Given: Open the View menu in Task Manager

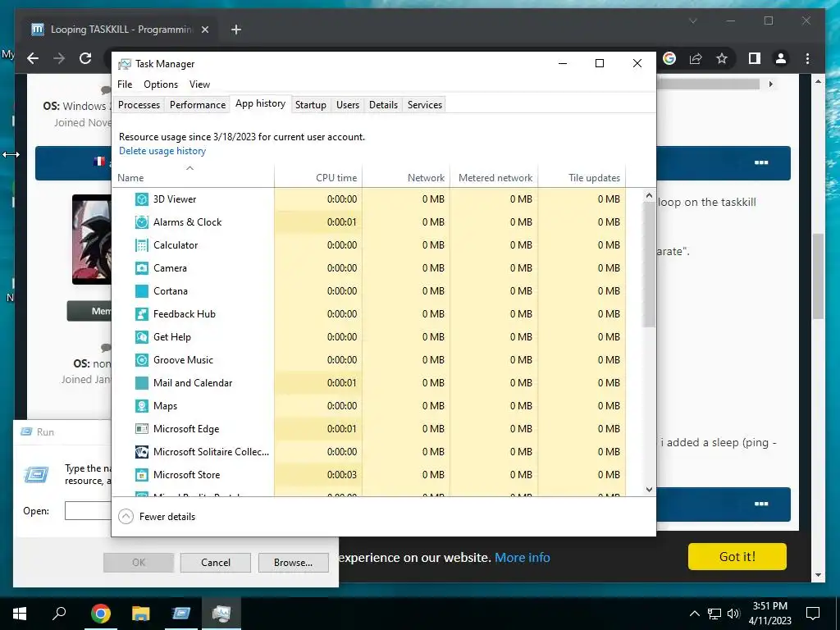Looking at the screenshot, I should coord(199,84).
